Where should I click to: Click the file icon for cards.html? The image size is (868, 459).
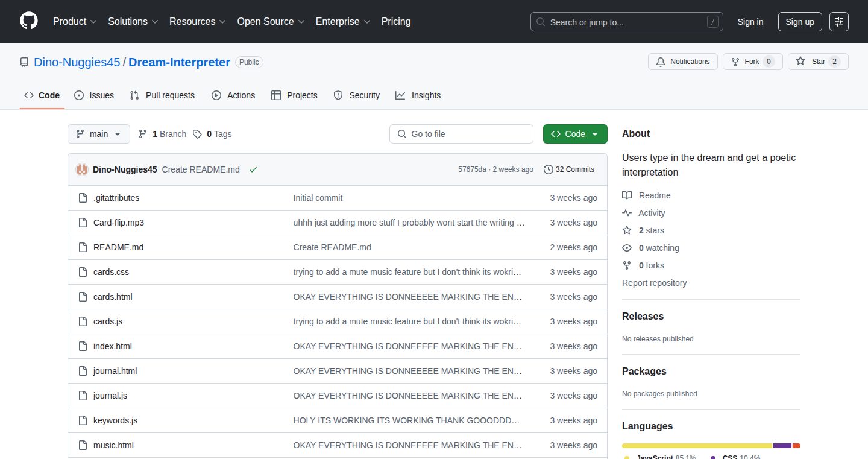click(x=83, y=297)
